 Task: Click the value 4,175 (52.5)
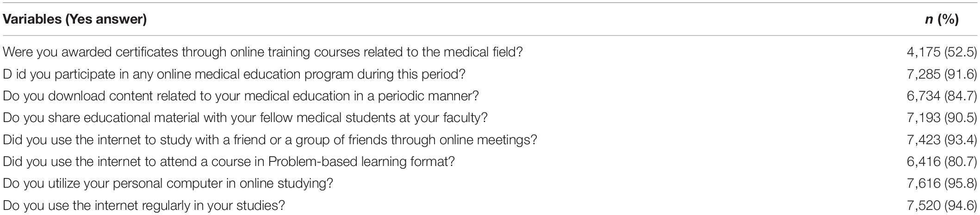(x=942, y=52)
